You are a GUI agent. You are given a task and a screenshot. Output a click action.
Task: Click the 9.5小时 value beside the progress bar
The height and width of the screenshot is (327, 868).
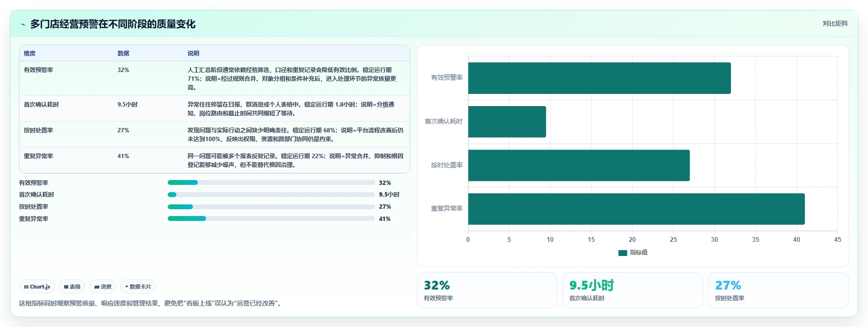pos(389,195)
